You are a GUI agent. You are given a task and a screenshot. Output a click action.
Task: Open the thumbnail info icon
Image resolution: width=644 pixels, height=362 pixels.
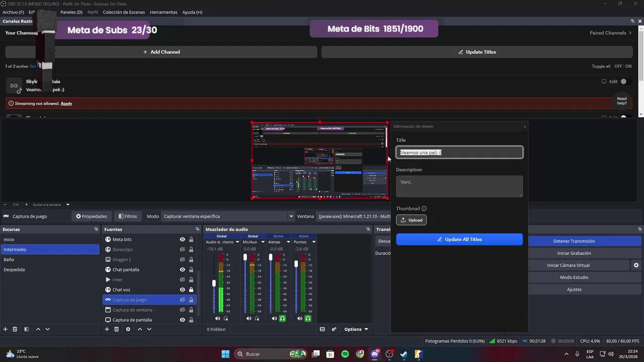point(424,209)
